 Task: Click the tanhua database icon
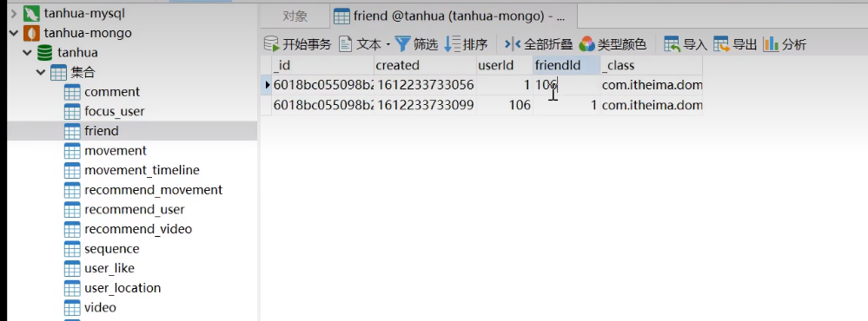click(45, 52)
